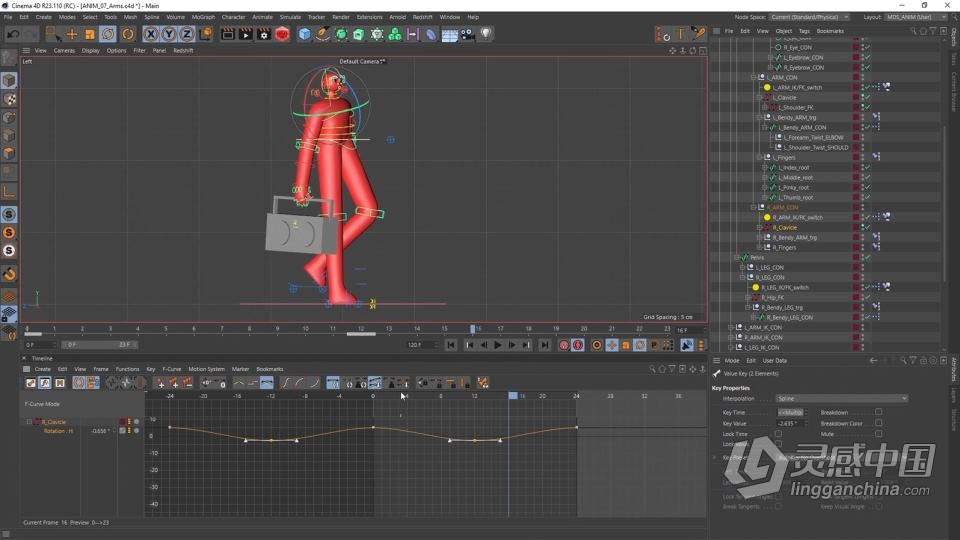Open the Object Manager Tags menu
The height and width of the screenshot is (540, 960).
(804, 31)
